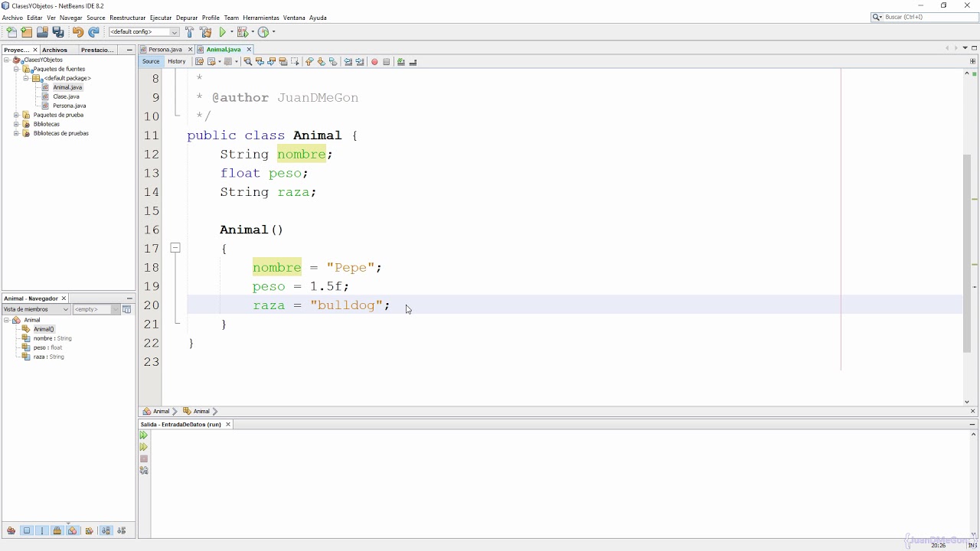Click the Stop Macro Recording square

click(387, 62)
